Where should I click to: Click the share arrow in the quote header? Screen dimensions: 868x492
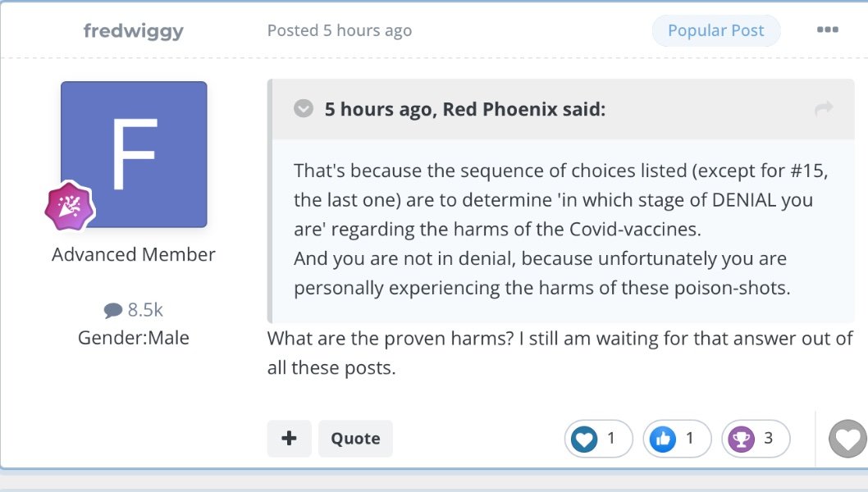(824, 108)
